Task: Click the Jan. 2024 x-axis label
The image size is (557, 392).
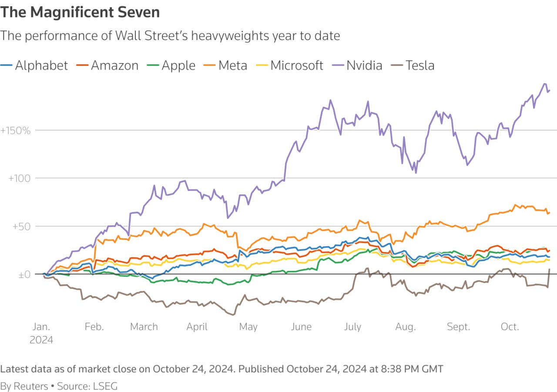Action: pos(42,333)
